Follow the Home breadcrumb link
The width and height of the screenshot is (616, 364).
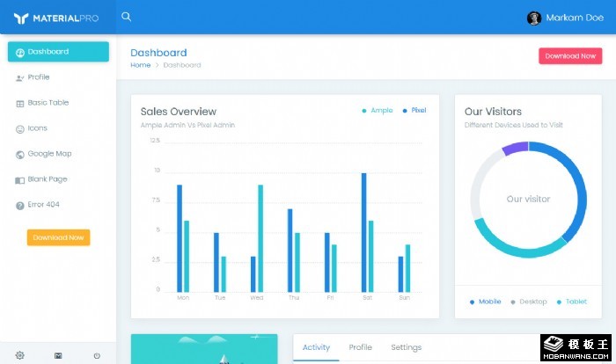click(140, 65)
